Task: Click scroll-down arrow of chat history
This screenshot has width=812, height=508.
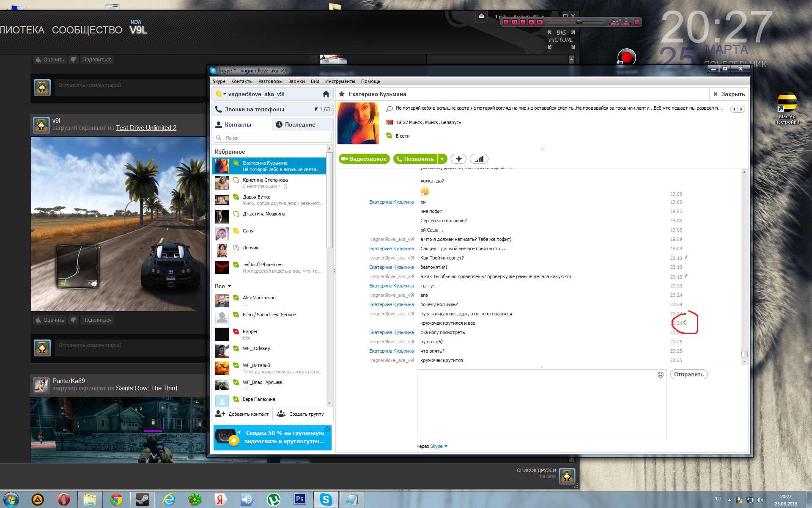Action: tap(744, 362)
